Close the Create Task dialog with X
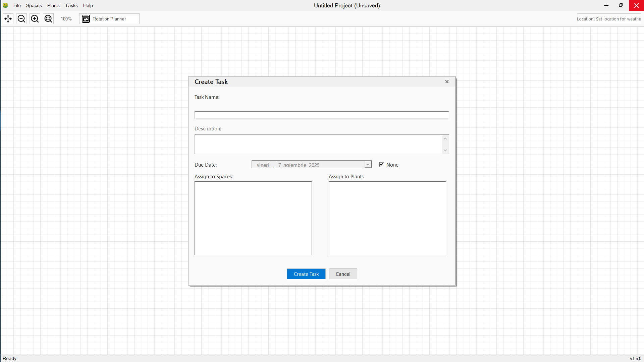The width and height of the screenshot is (644, 362). tap(446, 81)
